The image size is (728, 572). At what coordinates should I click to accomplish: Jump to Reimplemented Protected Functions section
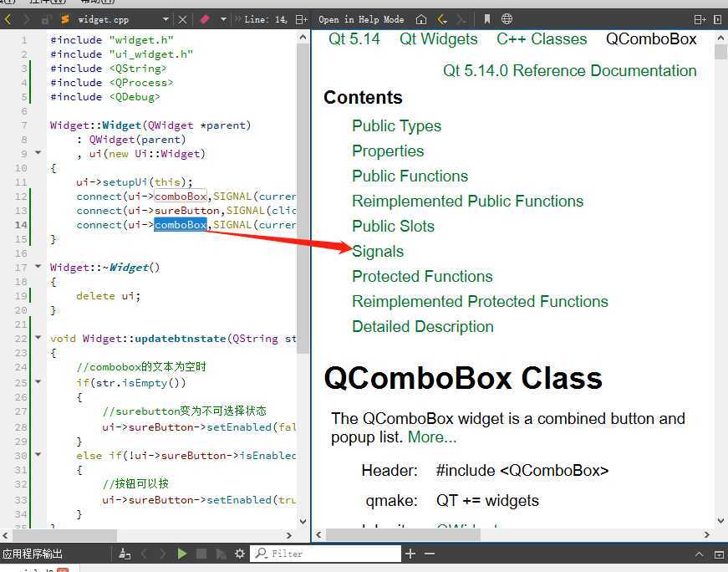point(480,302)
